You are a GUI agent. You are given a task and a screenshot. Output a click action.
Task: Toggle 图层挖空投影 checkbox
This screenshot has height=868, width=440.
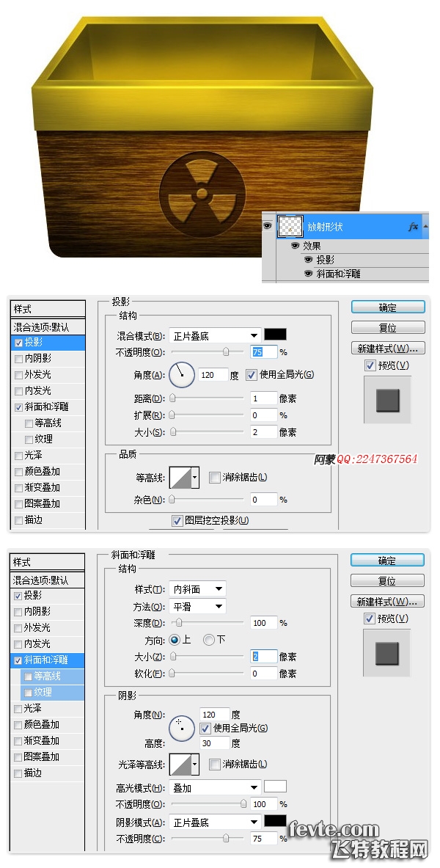177,520
